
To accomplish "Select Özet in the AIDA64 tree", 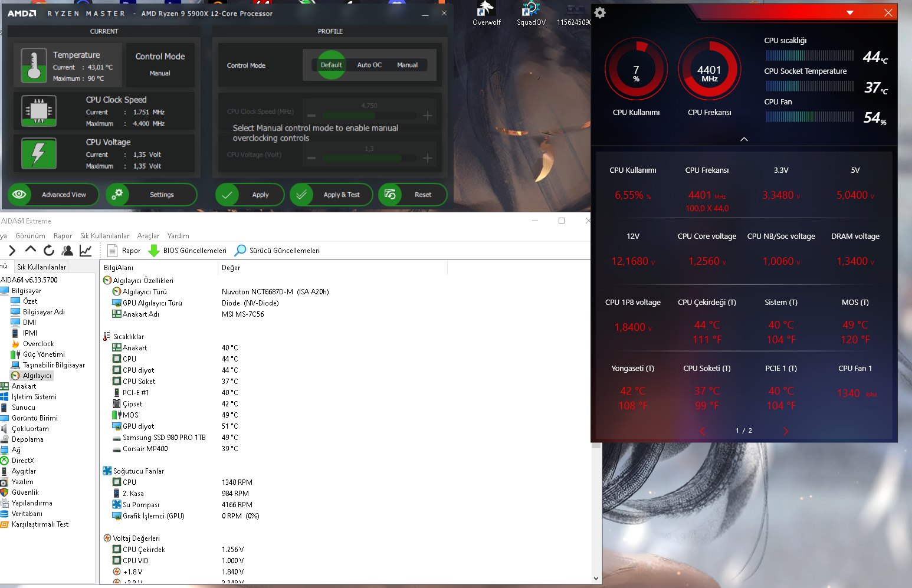I will click(x=30, y=301).
